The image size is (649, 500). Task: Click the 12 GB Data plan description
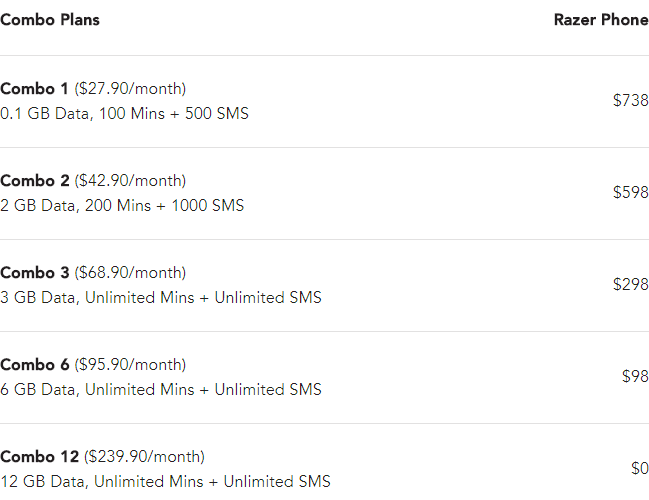(x=165, y=482)
